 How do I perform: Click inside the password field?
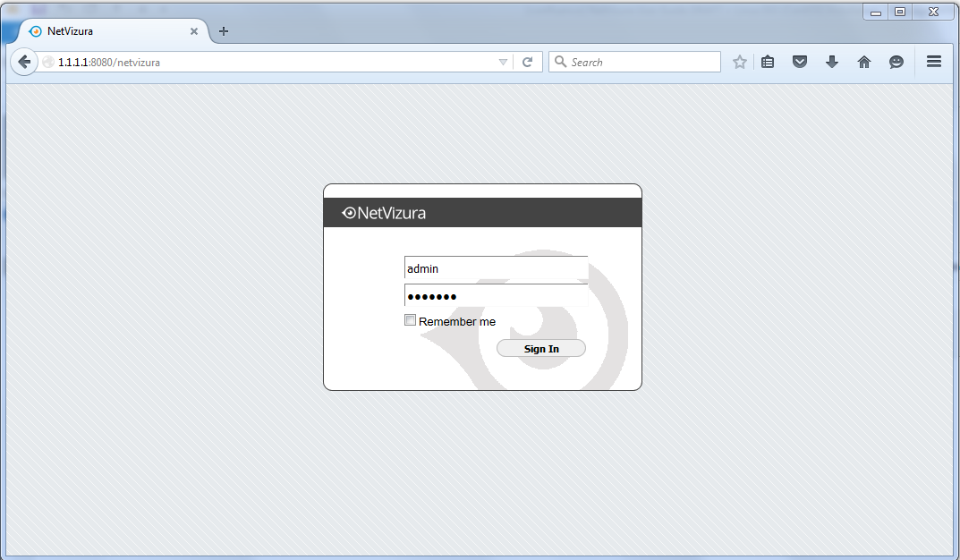click(x=496, y=295)
